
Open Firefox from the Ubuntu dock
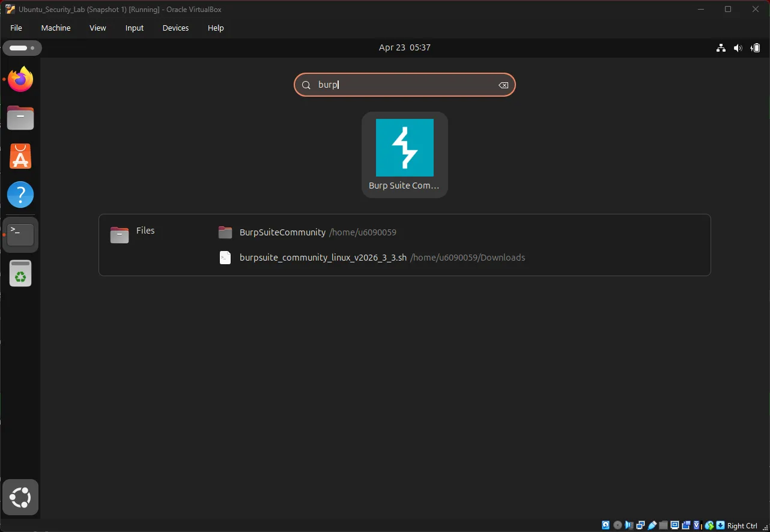point(20,79)
